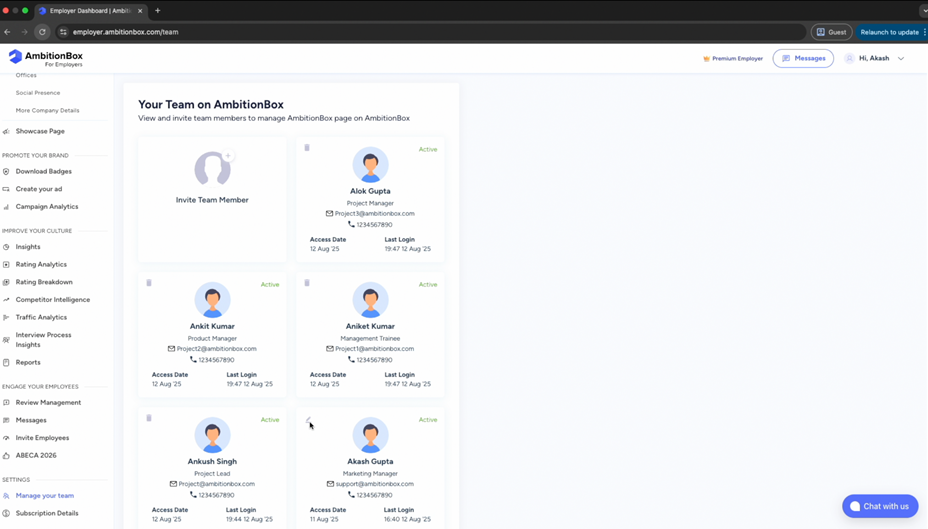
Task: Open a new browser tab
Action: coord(157,11)
